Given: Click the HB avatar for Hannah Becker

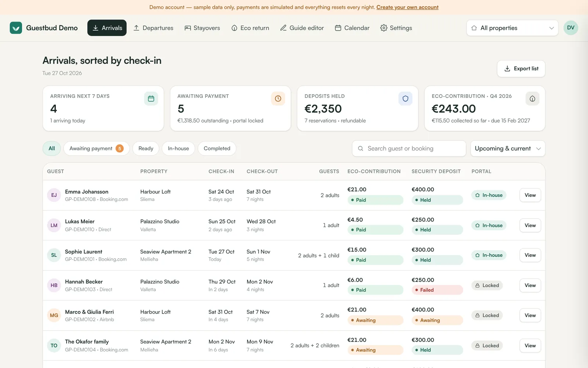Looking at the screenshot, I should (x=54, y=285).
